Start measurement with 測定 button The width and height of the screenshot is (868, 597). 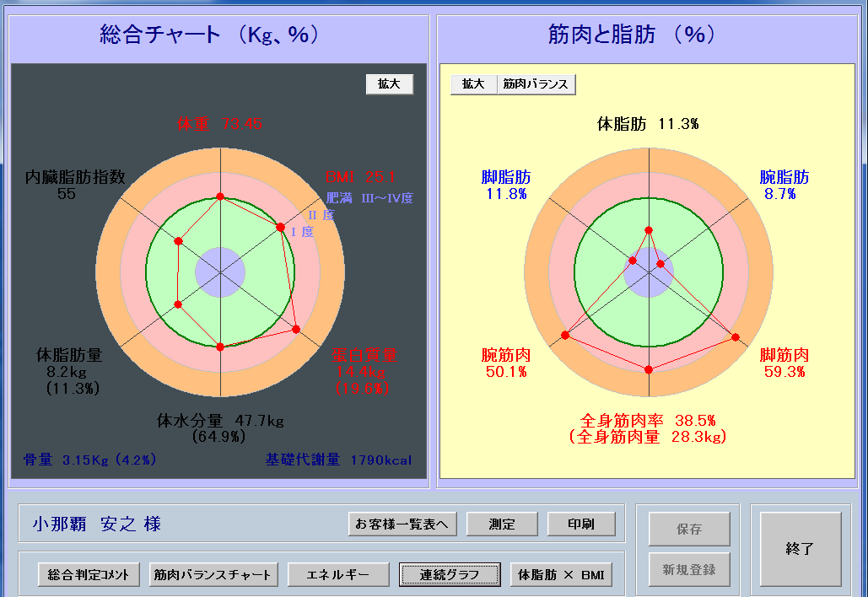(x=502, y=524)
